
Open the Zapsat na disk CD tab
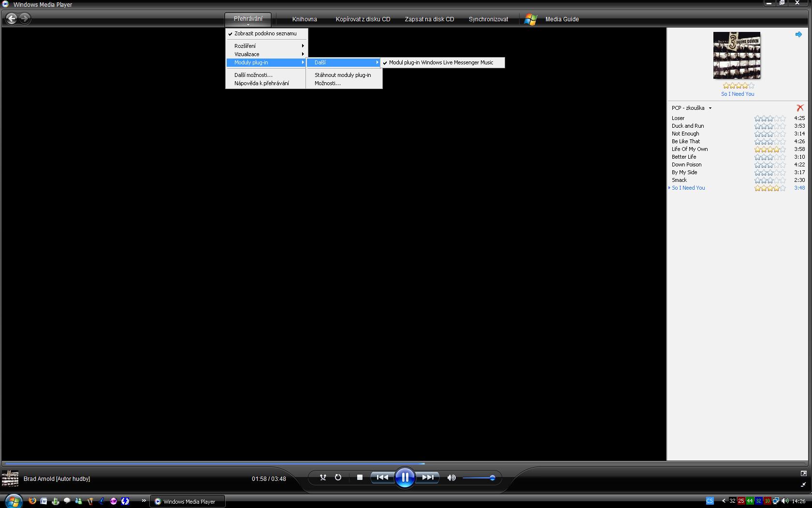(429, 19)
